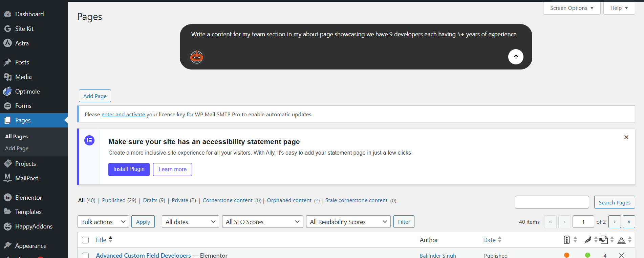
Task: Open the All dates dropdown
Action: tap(190, 222)
